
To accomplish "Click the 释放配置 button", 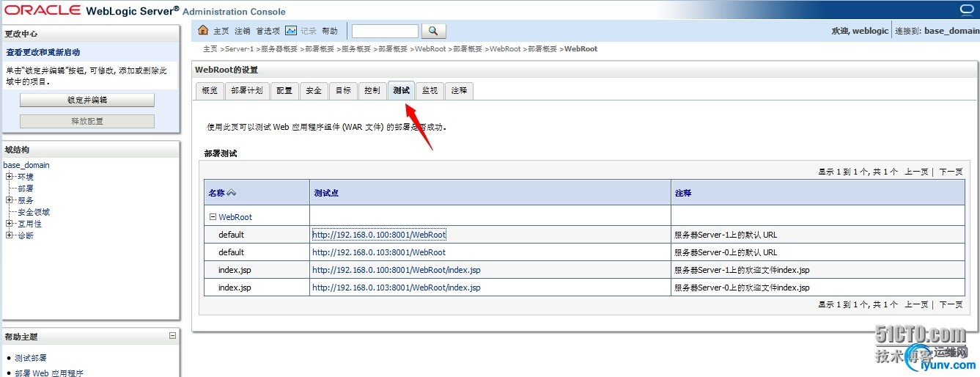I will (x=87, y=121).
